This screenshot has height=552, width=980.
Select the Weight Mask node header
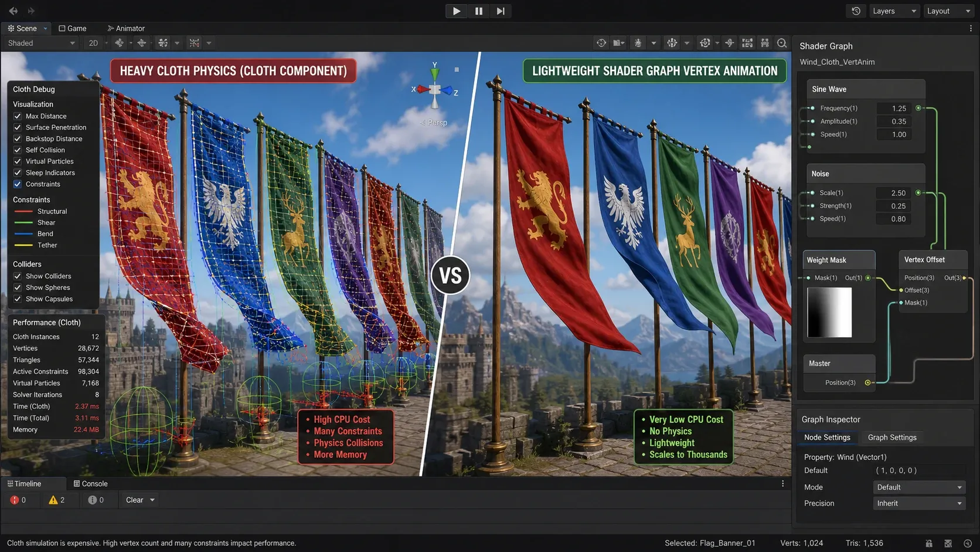tap(839, 260)
